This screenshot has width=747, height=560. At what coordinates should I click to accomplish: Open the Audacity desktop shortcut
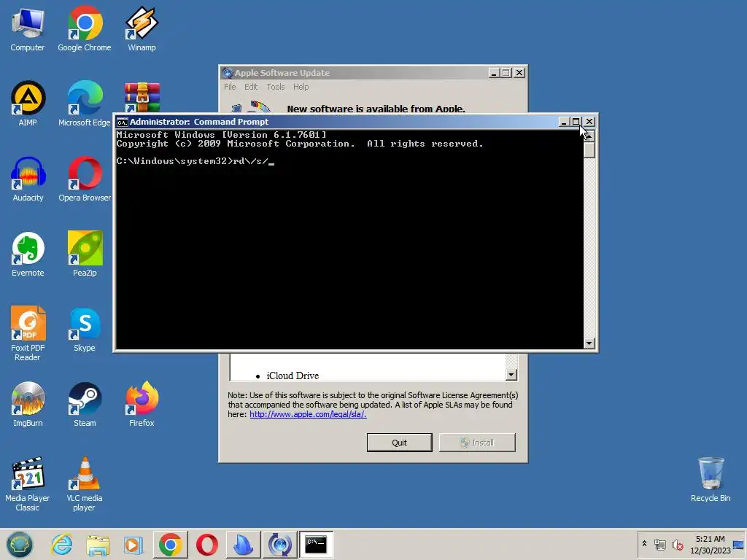coord(28,179)
